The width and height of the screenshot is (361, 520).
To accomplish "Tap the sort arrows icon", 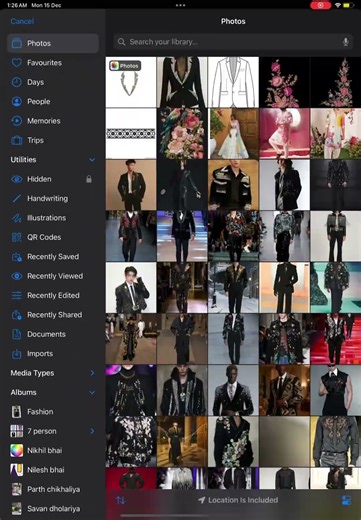I will click(121, 500).
